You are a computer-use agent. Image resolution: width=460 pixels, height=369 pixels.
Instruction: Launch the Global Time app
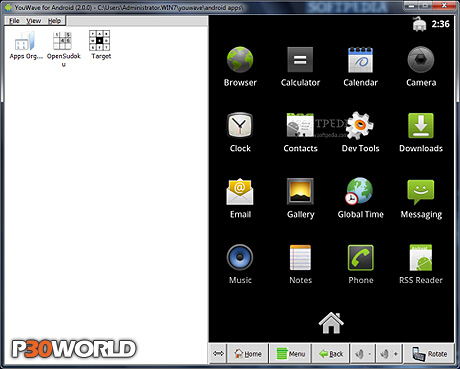point(359,191)
